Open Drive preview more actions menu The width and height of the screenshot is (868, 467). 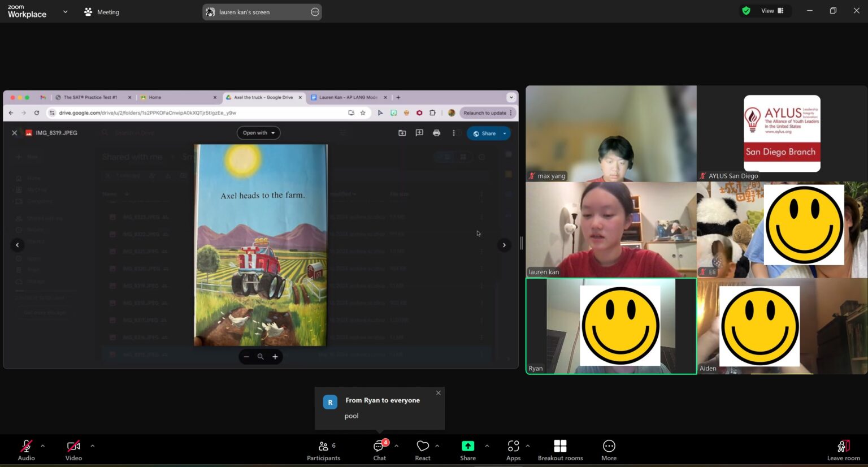tap(453, 133)
